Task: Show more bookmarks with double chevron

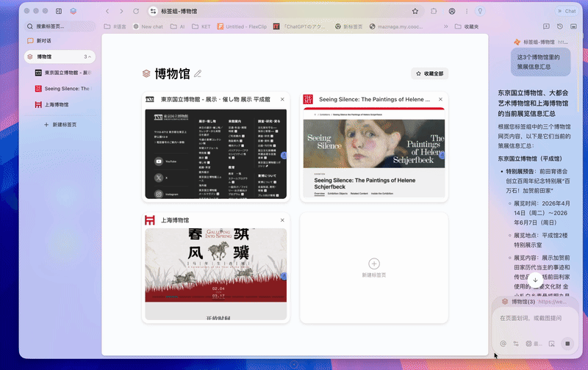Action: click(x=445, y=26)
